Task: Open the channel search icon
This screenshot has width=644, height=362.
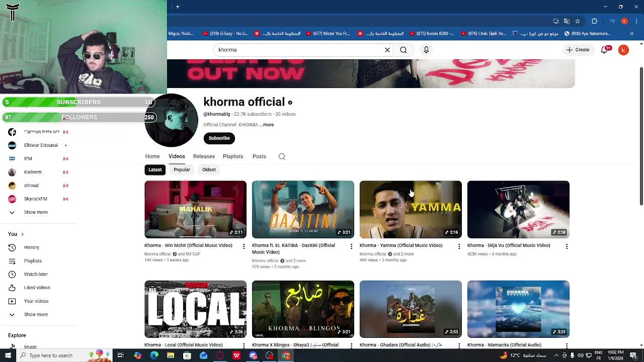Action: 282,156
